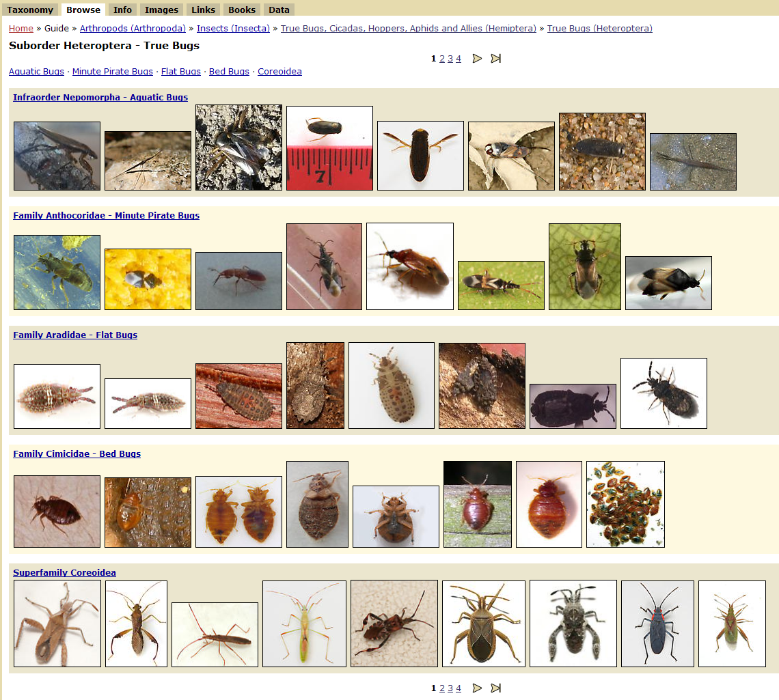Switch to the Taxonomy tab
This screenshot has width=779, height=700.
pos(29,10)
